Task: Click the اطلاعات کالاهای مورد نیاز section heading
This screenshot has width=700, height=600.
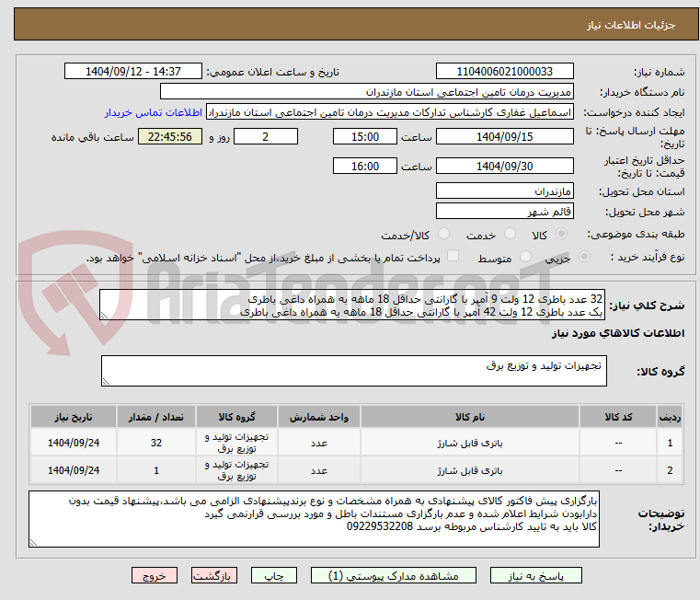Action: 618,333
